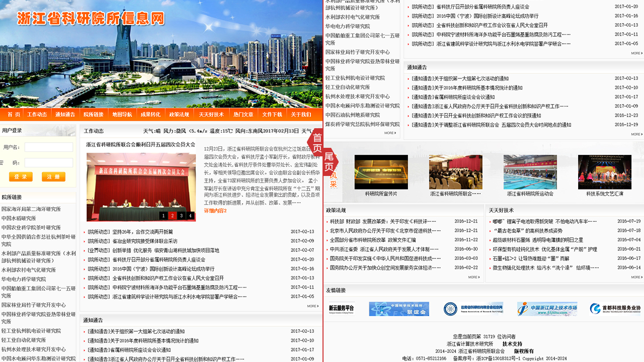The height and width of the screenshot is (362, 644).
Task: Click the 用户名 username input field
Action: (49, 147)
